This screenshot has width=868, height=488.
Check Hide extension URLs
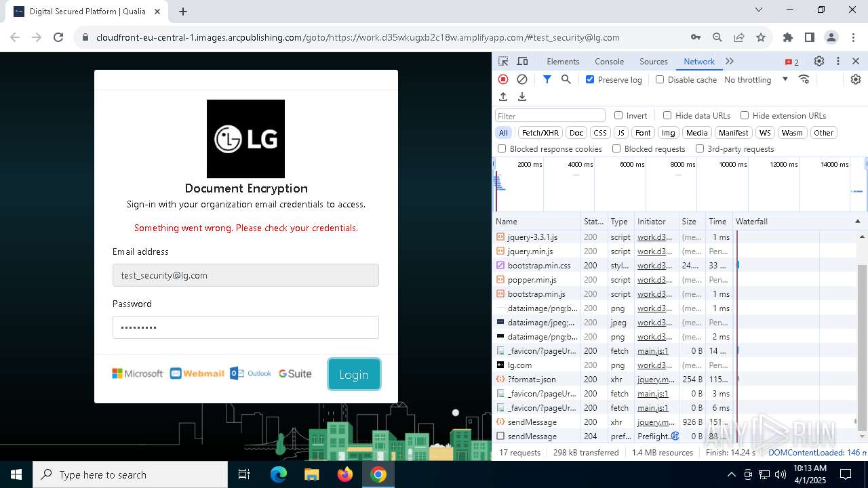(x=745, y=115)
